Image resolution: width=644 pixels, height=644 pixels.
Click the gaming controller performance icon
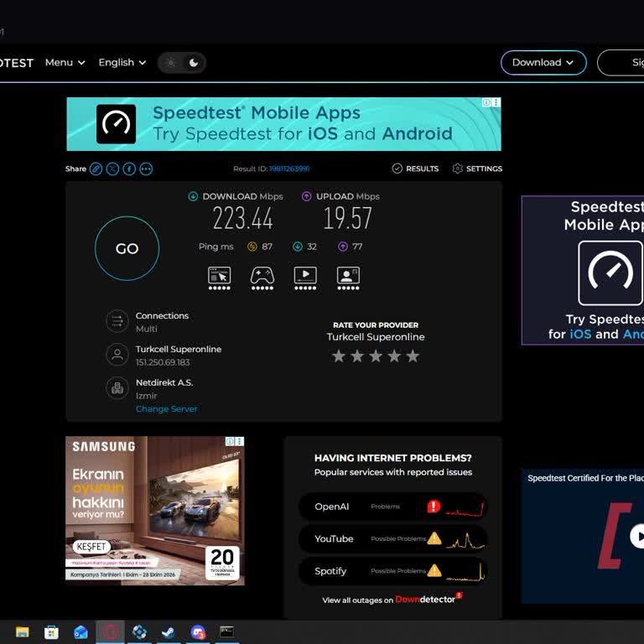262,278
